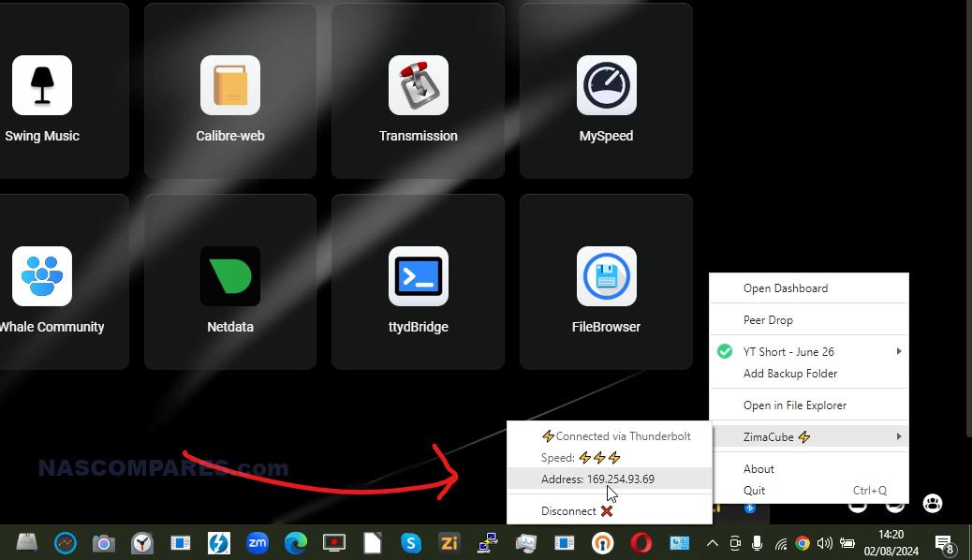Screen dimensions: 972x560
Task: Click the Chrome icon in the system tray
Action: 803,544
